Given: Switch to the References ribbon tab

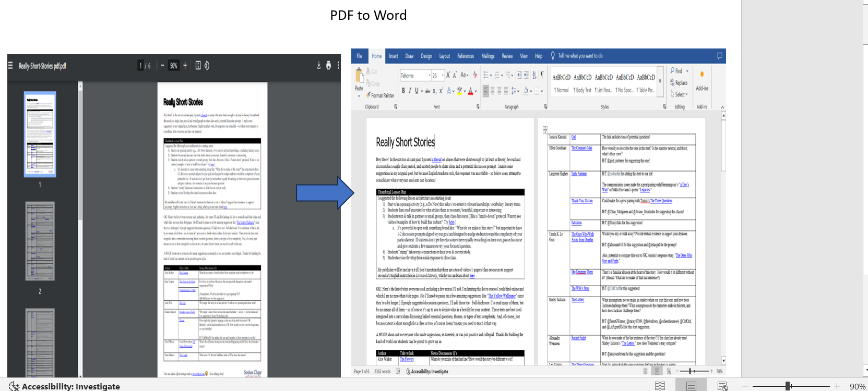Looking at the screenshot, I should (466, 56).
